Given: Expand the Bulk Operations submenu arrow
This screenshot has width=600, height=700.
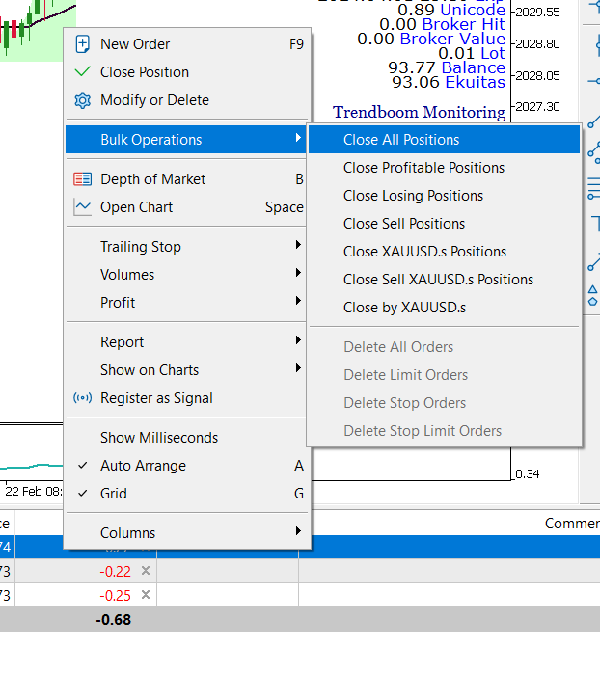Looking at the screenshot, I should pos(298,139).
